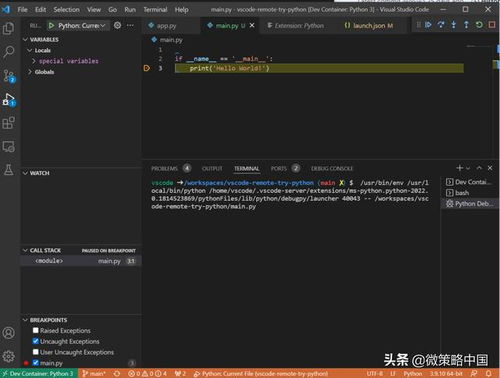Click the main branch in status bar
The image size is (500, 378).
[x=94, y=374]
